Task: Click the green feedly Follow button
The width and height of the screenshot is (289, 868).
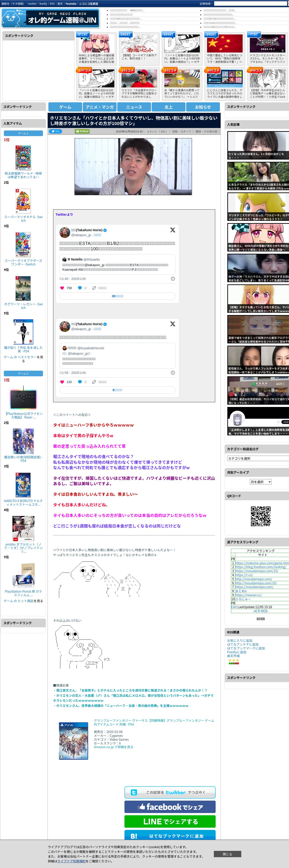Action: pyautogui.click(x=82, y=131)
